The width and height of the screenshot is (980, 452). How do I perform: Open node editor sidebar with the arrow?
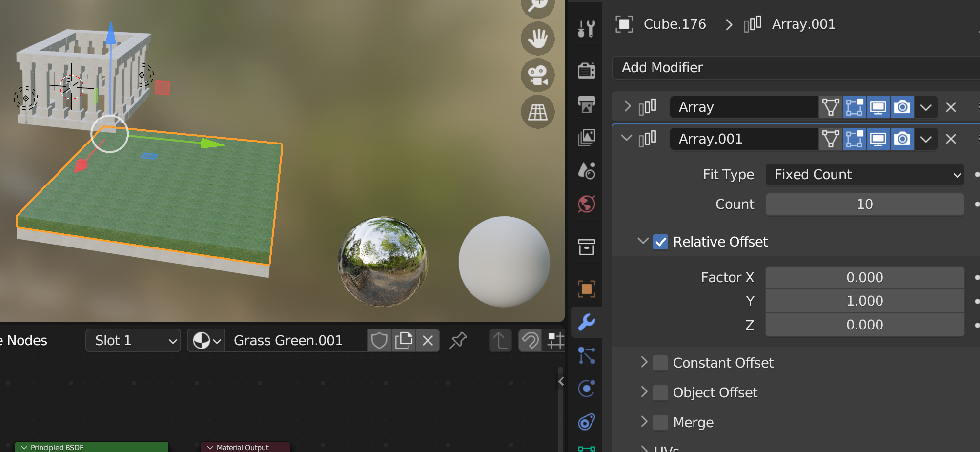(x=561, y=381)
